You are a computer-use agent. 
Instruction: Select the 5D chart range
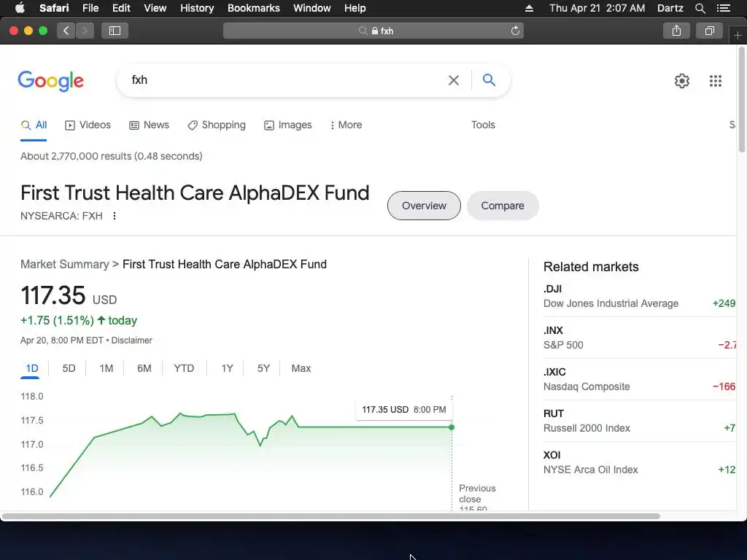69,368
